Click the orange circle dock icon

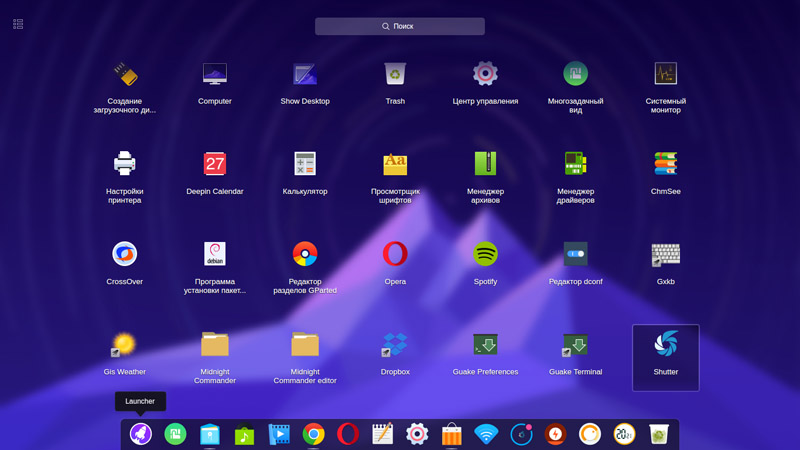pyautogui.click(x=590, y=434)
